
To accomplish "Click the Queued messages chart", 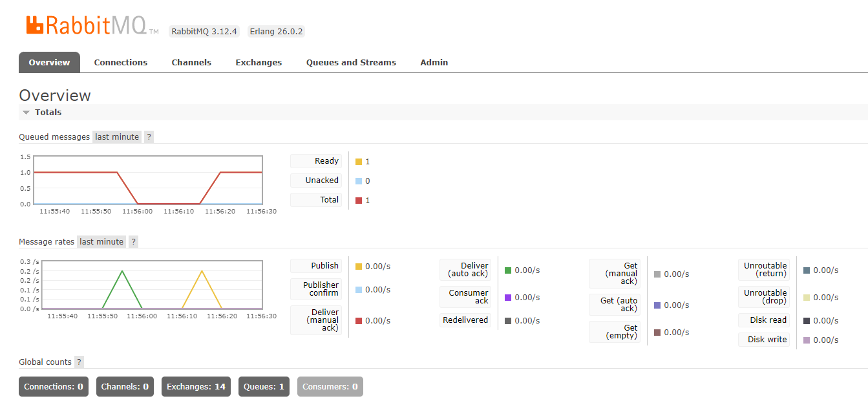I will point(148,180).
